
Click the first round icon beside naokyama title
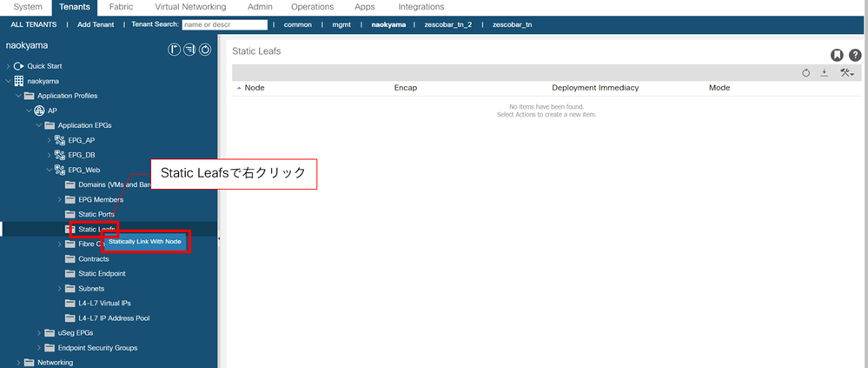[174, 50]
